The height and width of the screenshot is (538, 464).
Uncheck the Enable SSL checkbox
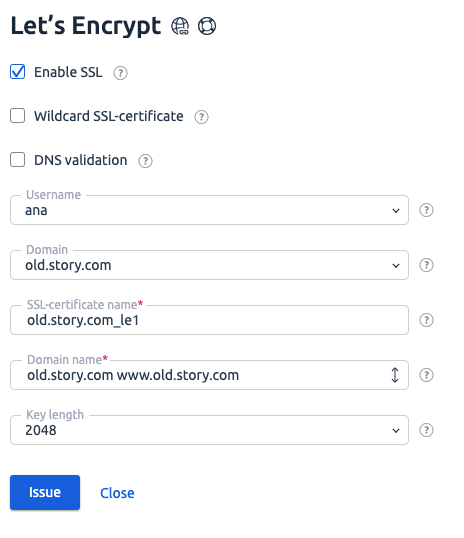[18, 72]
